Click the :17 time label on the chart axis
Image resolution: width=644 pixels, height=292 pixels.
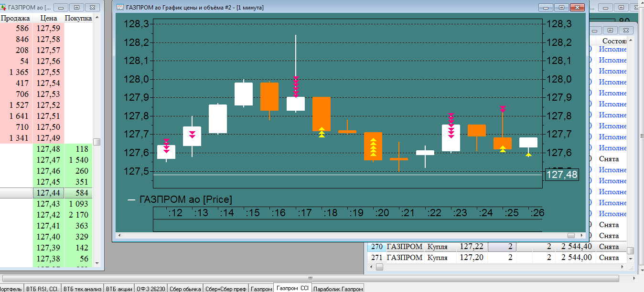point(305,213)
